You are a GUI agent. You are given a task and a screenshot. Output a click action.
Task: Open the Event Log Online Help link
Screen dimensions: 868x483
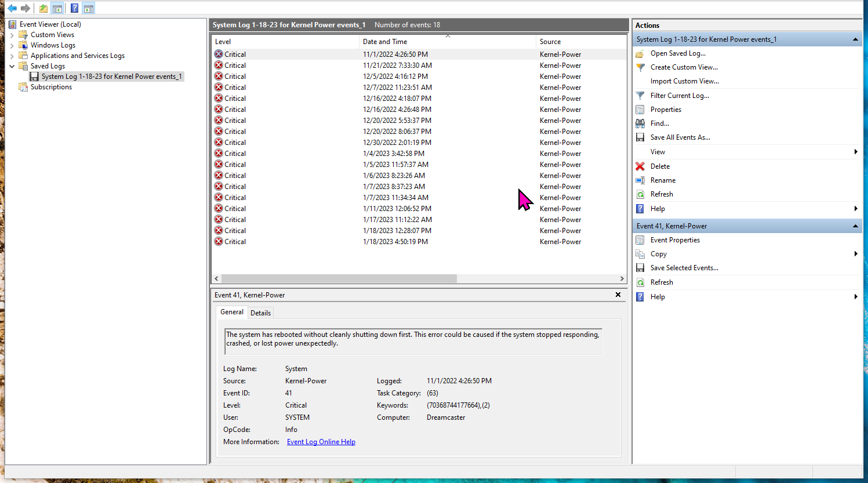321,442
